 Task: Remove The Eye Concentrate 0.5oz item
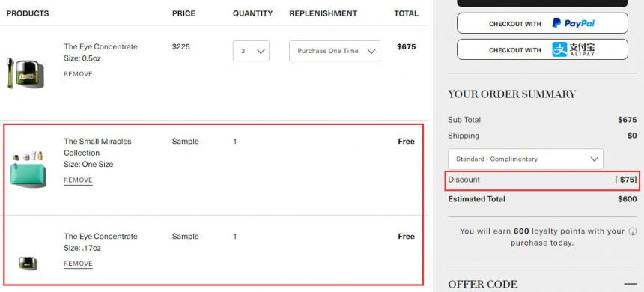click(78, 74)
